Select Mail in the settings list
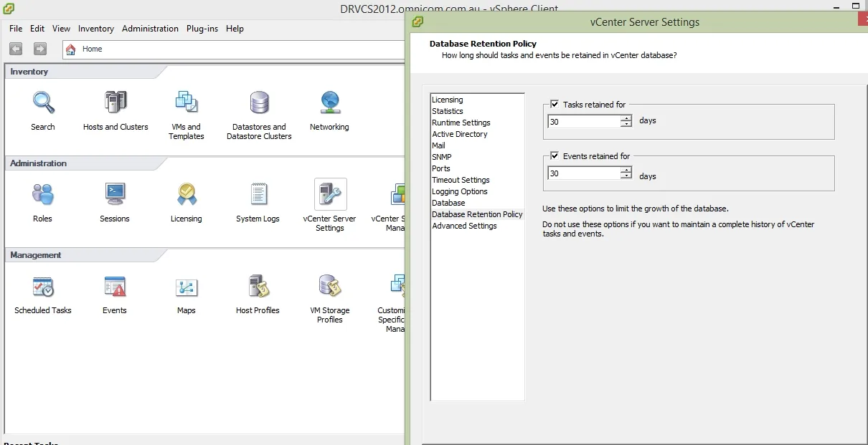Image resolution: width=868 pixels, height=445 pixels. (438, 145)
